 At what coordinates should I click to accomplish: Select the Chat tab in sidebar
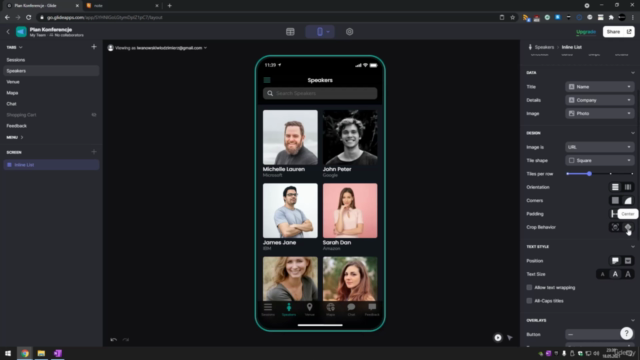point(51,104)
